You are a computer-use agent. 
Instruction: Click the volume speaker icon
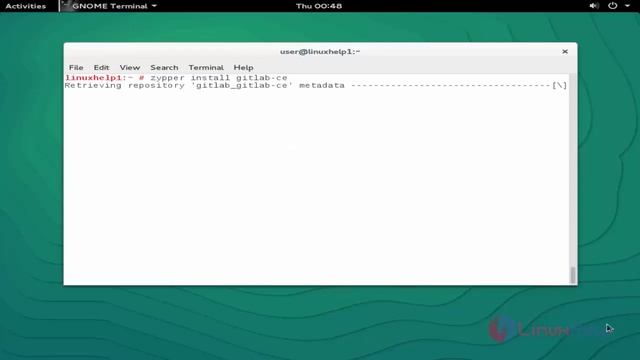tap(594, 6)
